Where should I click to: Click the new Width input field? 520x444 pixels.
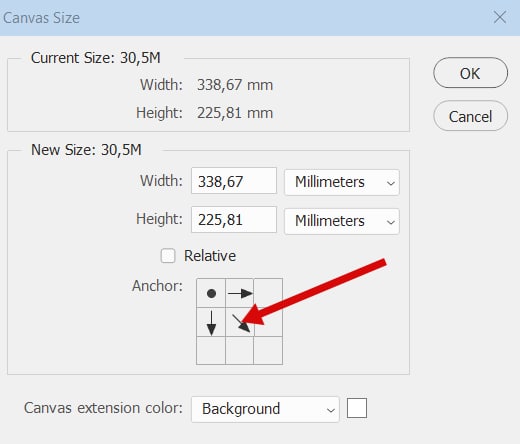pos(234,181)
